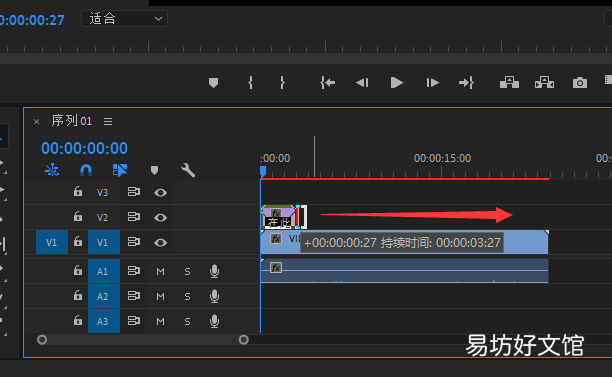Toggle track lock on A2
This screenshot has height=377, width=612.
tap(78, 295)
